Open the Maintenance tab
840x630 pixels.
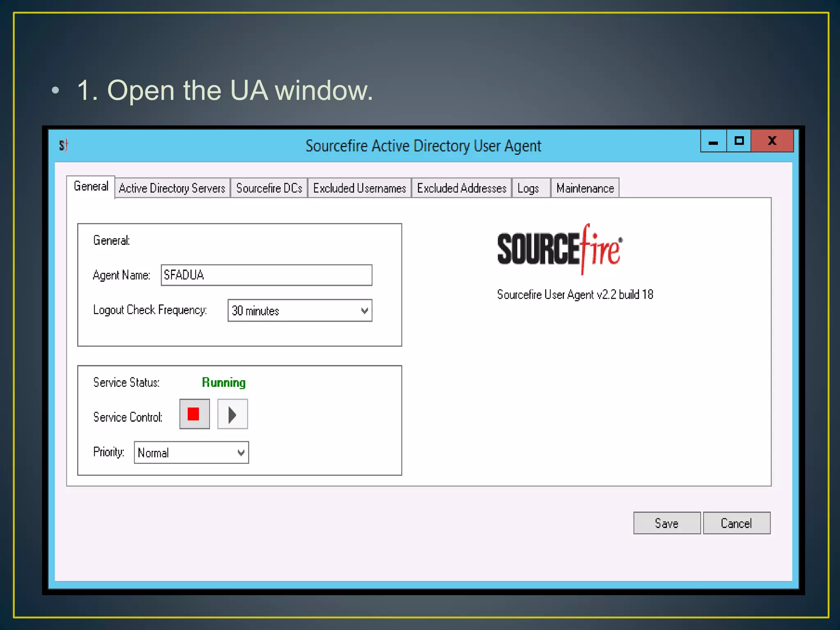tap(585, 188)
